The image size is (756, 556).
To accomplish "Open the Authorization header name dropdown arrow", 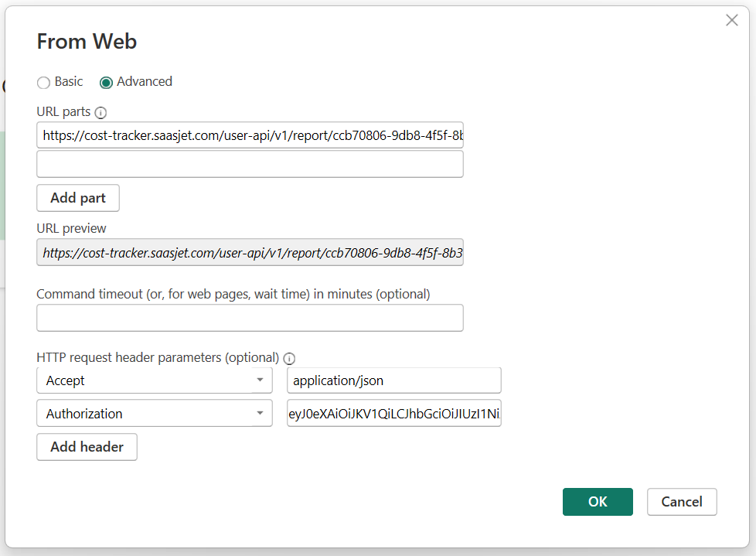I will [261, 414].
